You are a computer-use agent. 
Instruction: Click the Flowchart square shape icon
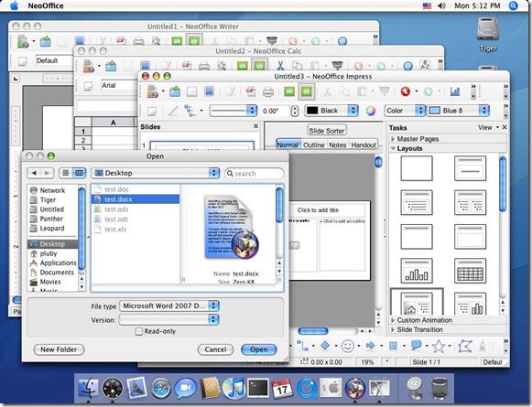click(x=393, y=346)
